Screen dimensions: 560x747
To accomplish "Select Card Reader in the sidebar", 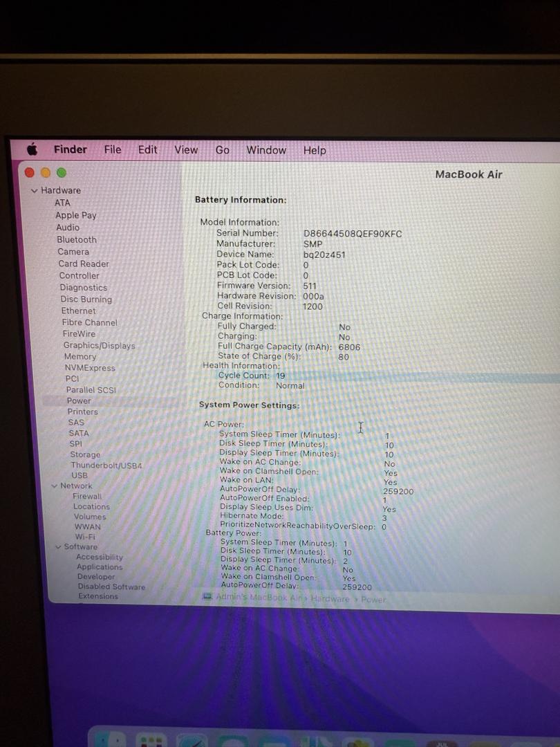I will pyautogui.click(x=84, y=264).
